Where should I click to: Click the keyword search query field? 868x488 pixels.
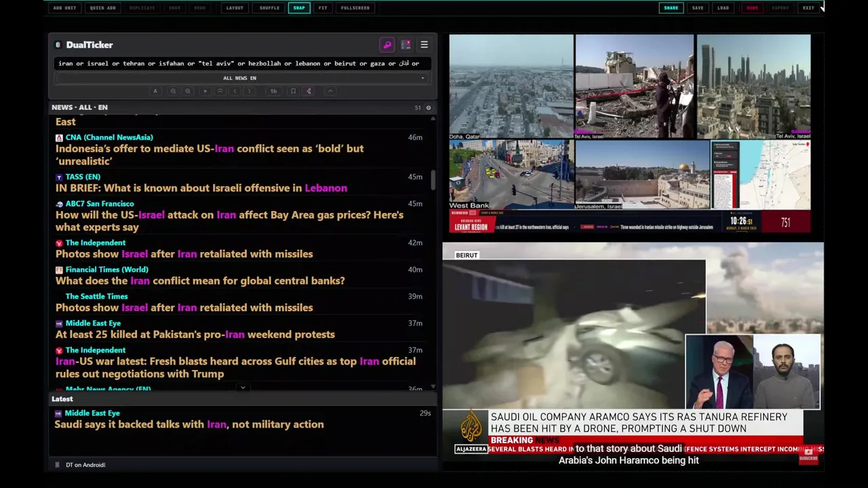pyautogui.click(x=242, y=64)
